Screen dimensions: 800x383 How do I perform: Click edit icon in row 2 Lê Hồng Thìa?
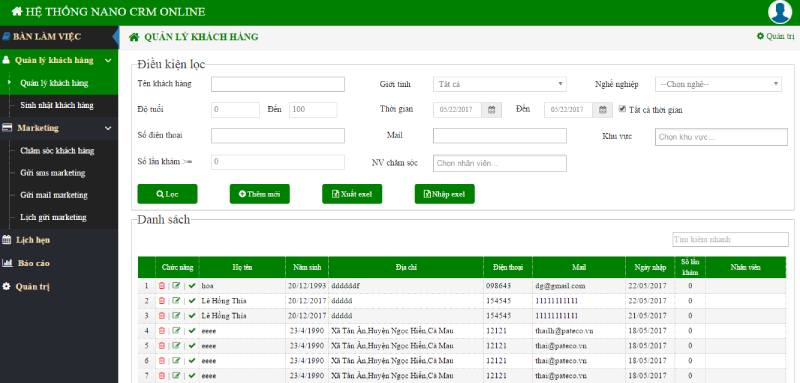(x=176, y=300)
